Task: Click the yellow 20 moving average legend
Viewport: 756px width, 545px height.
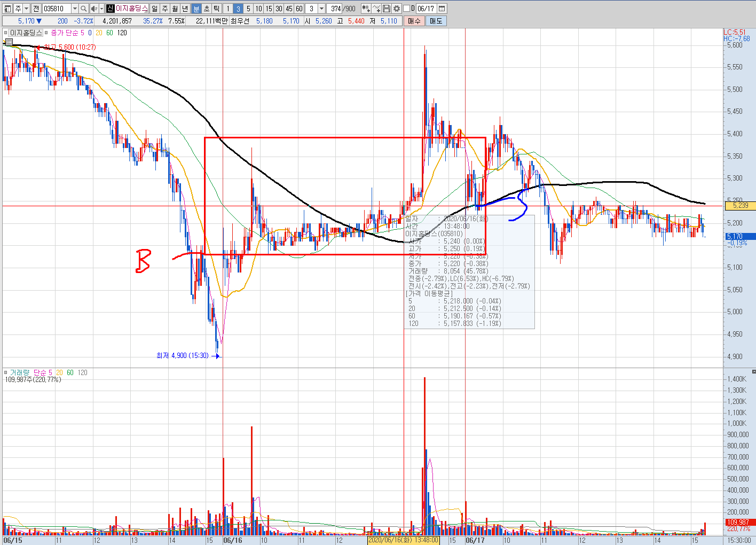Action: [99, 33]
